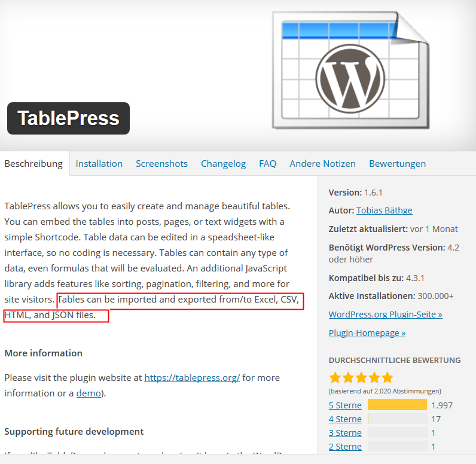
Task: Click the TablePress title banner label
Action: [x=68, y=118]
